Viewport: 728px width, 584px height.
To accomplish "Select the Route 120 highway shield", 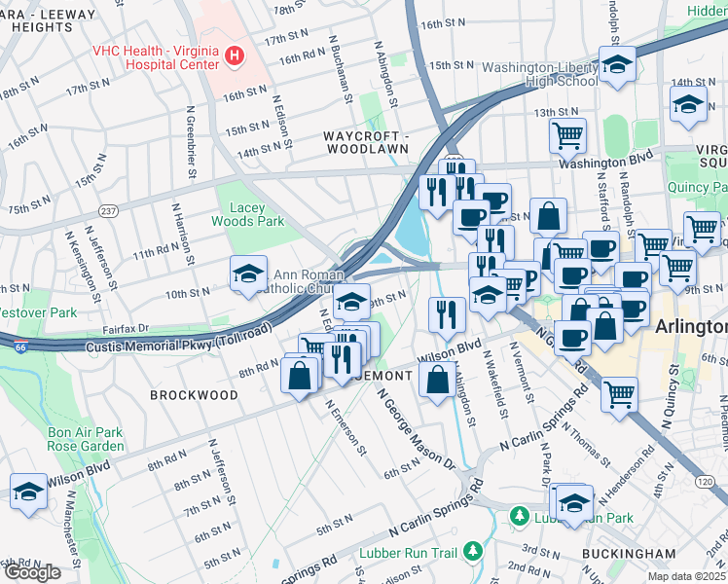I will click(705, 482).
